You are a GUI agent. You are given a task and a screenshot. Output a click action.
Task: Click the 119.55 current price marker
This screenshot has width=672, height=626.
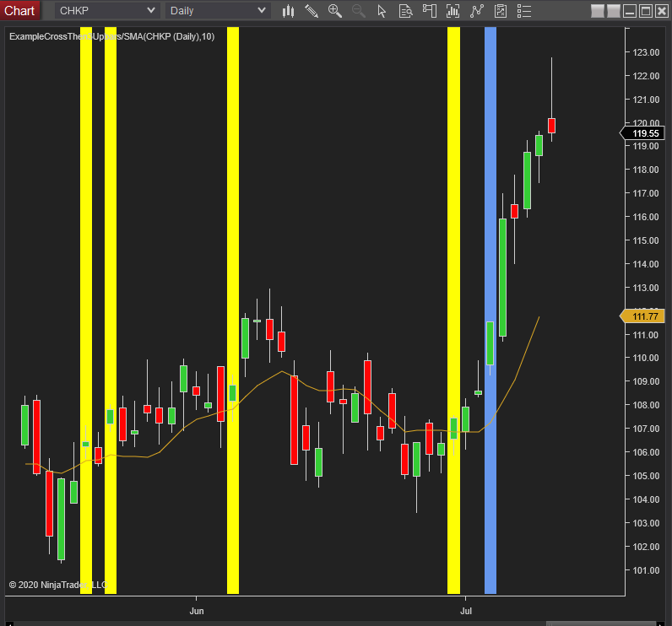[643, 133]
